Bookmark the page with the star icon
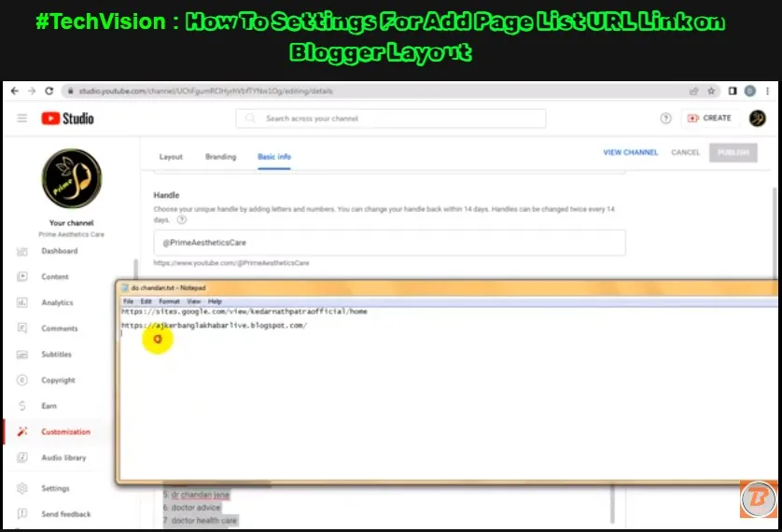Screen dimensions: 782x532 (x=711, y=91)
